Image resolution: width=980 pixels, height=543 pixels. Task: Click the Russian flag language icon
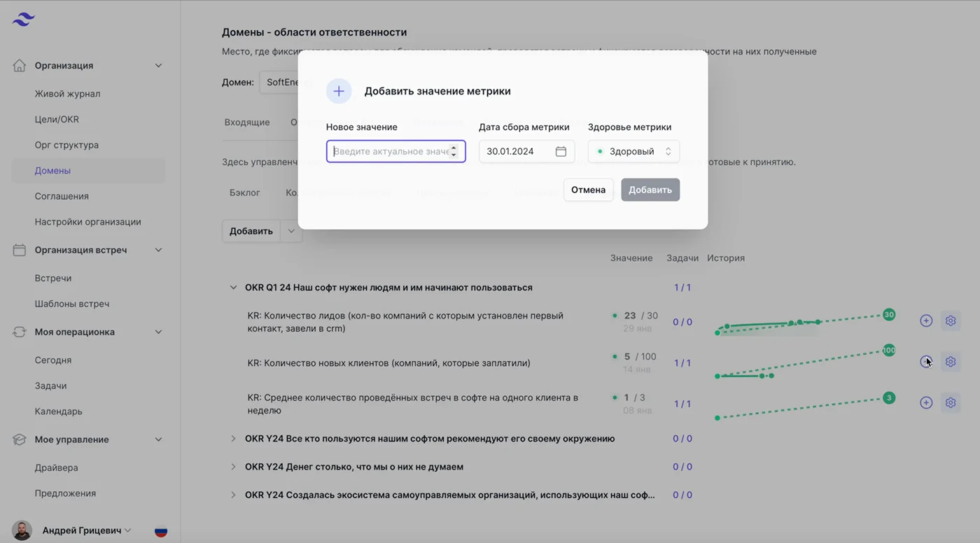pos(161,531)
